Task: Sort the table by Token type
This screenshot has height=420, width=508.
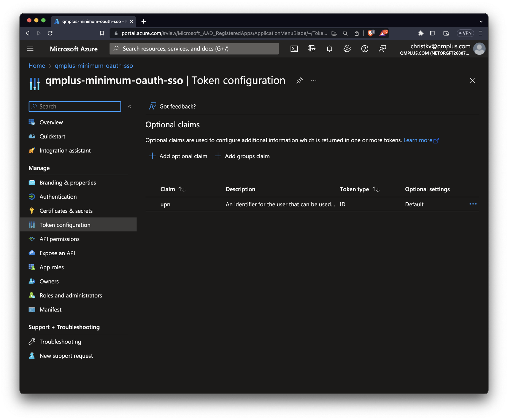Action: (x=376, y=189)
